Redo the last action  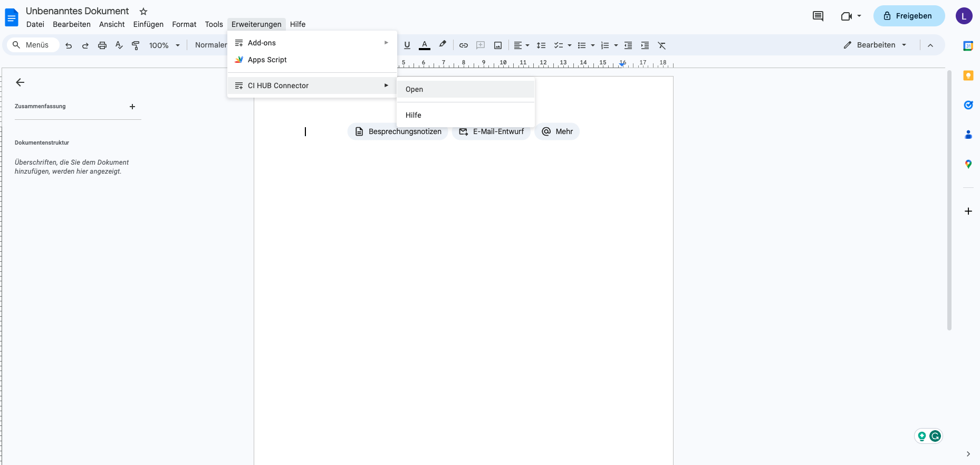(85, 45)
